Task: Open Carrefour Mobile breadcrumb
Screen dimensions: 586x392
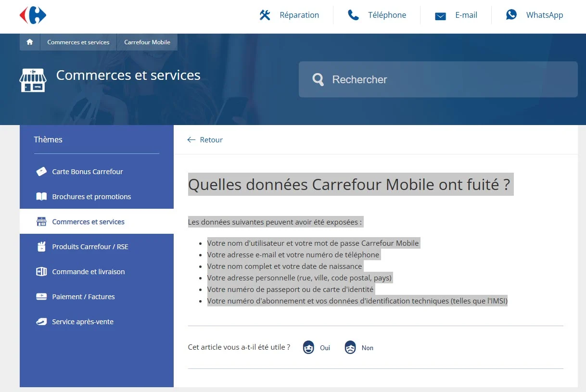Action: coord(147,42)
